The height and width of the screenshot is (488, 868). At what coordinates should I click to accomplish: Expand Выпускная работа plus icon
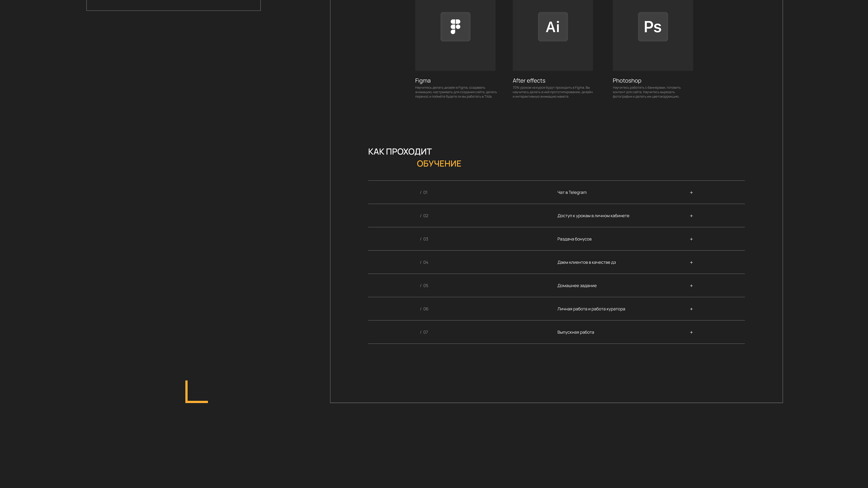691,332
